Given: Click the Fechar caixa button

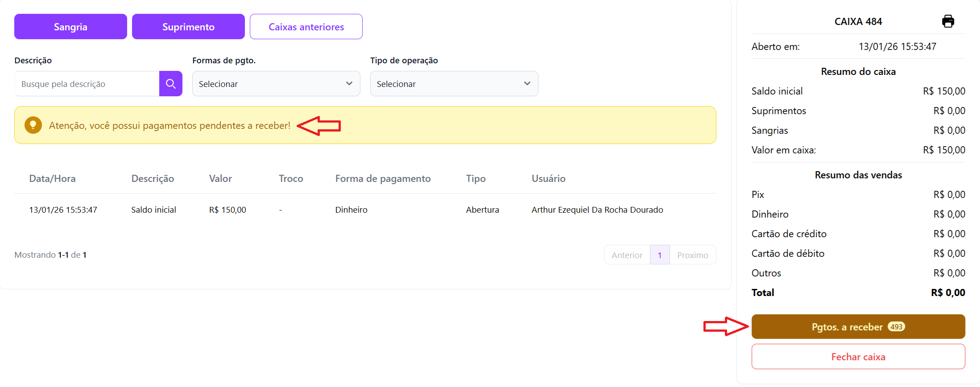Looking at the screenshot, I should [858, 357].
